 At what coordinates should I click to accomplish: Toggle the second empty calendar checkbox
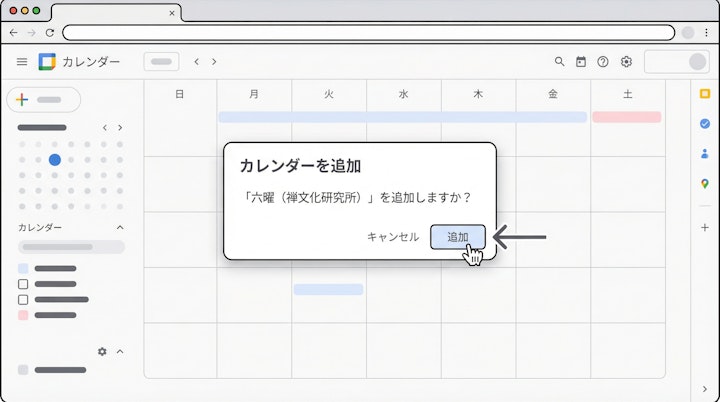point(23,300)
